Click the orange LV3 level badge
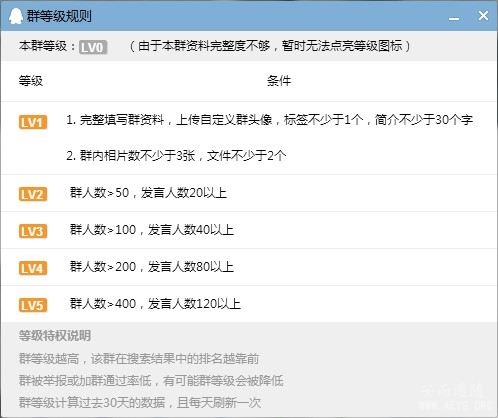 33,231
